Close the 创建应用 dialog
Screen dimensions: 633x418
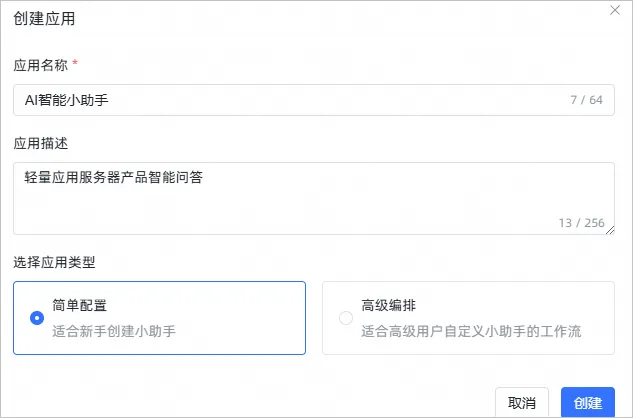click(x=615, y=10)
